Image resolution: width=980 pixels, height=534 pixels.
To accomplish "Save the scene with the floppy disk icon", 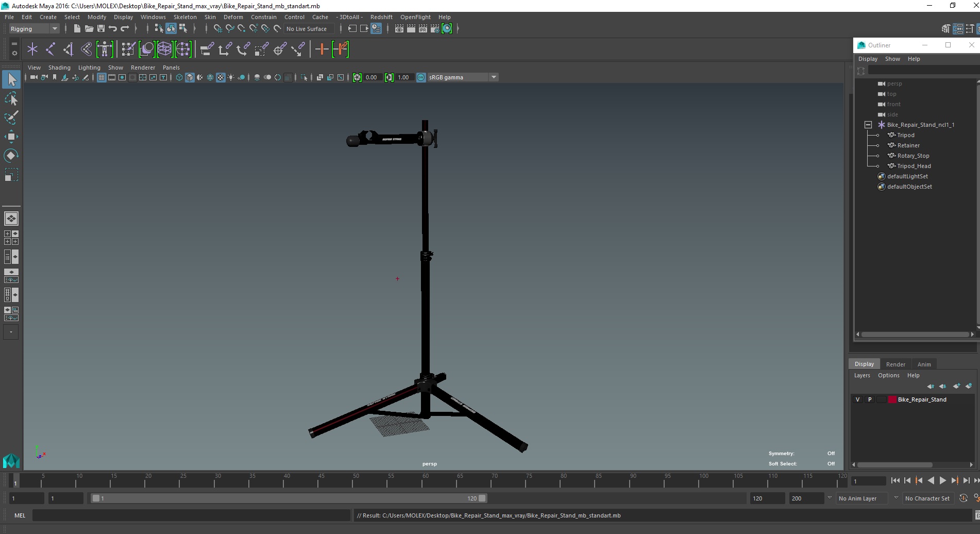I will (x=101, y=29).
